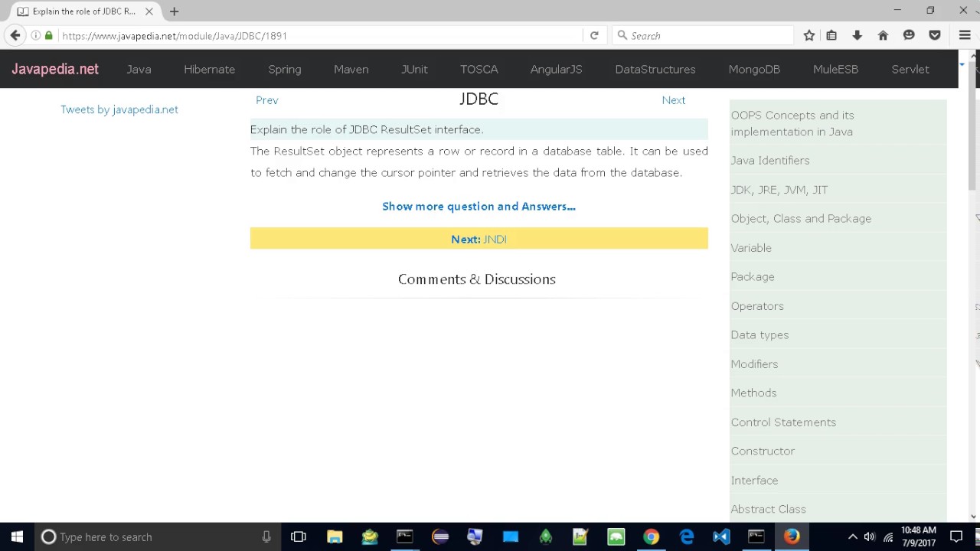The image size is (980, 551).
Task: Open the Windows Start menu
Action: click(17, 536)
